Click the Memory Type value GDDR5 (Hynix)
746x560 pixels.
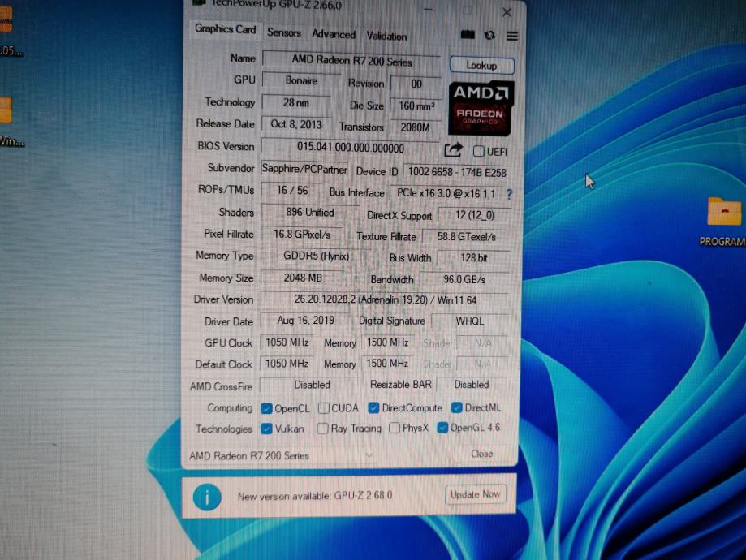tap(316, 256)
